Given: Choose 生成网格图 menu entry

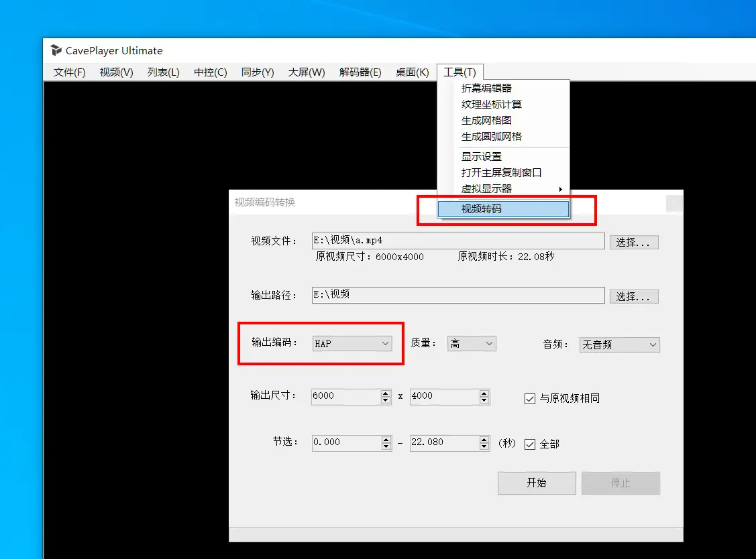Looking at the screenshot, I should 503,121.
